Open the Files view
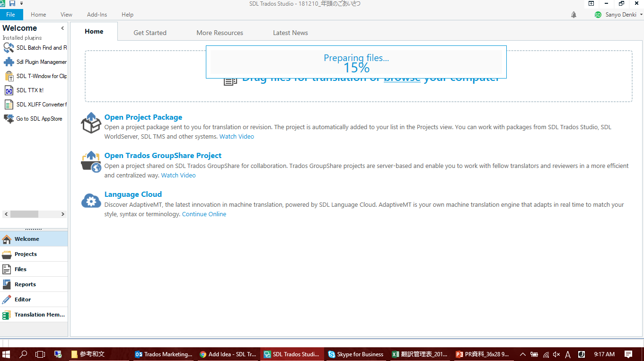 click(x=34, y=269)
